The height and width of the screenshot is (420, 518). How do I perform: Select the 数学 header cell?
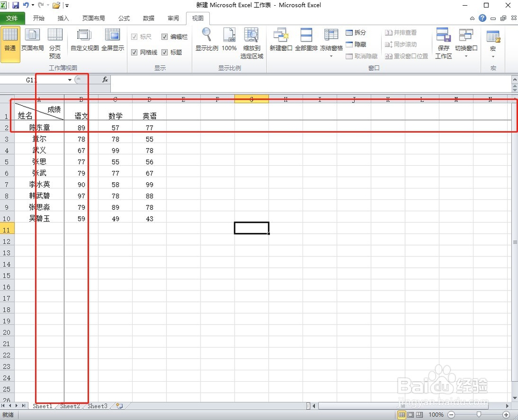(116, 112)
